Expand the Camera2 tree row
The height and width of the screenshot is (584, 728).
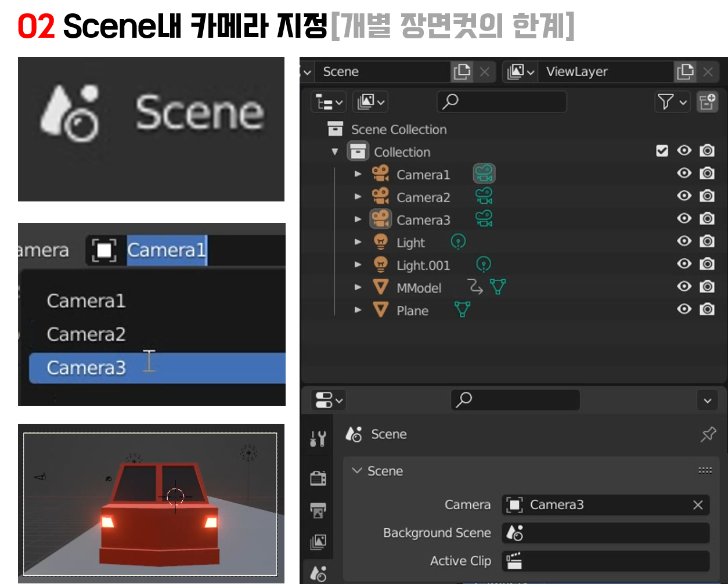pyautogui.click(x=358, y=196)
